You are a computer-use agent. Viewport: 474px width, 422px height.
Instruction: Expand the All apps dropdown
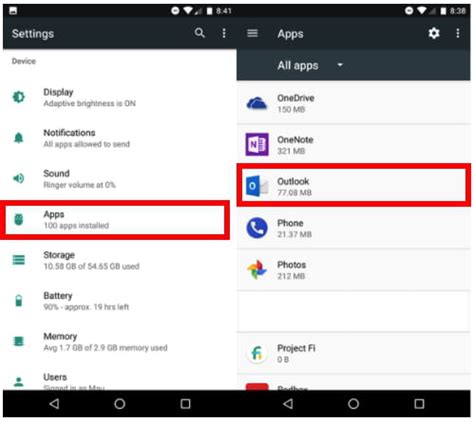tap(310, 65)
